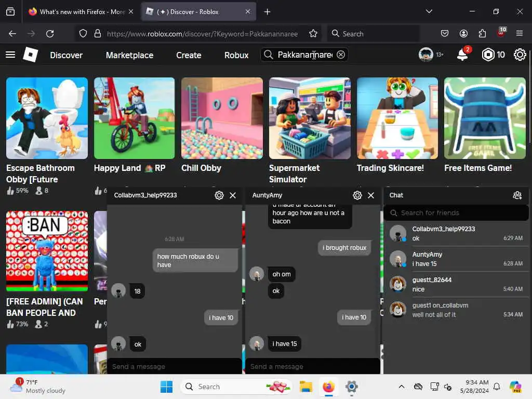Screen dimensions: 532x399
Task: Open the Robux menu item
Action: coord(236,55)
